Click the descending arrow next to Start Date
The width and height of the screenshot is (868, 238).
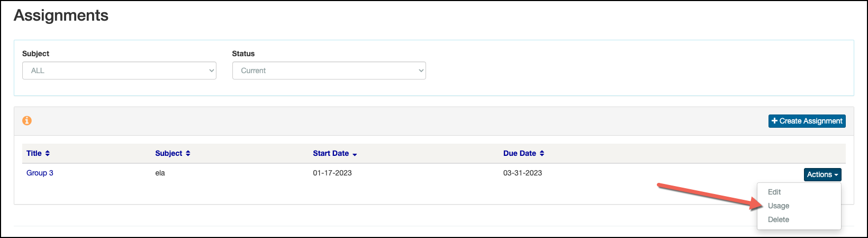(x=355, y=154)
